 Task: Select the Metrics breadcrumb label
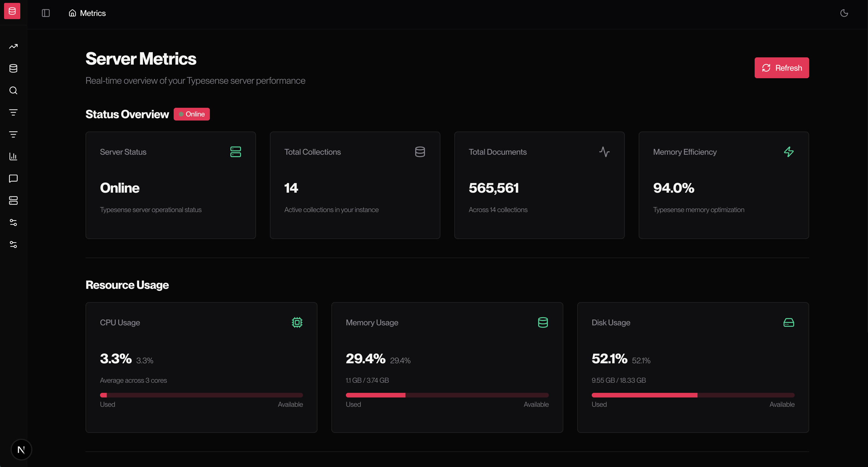[93, 13]
